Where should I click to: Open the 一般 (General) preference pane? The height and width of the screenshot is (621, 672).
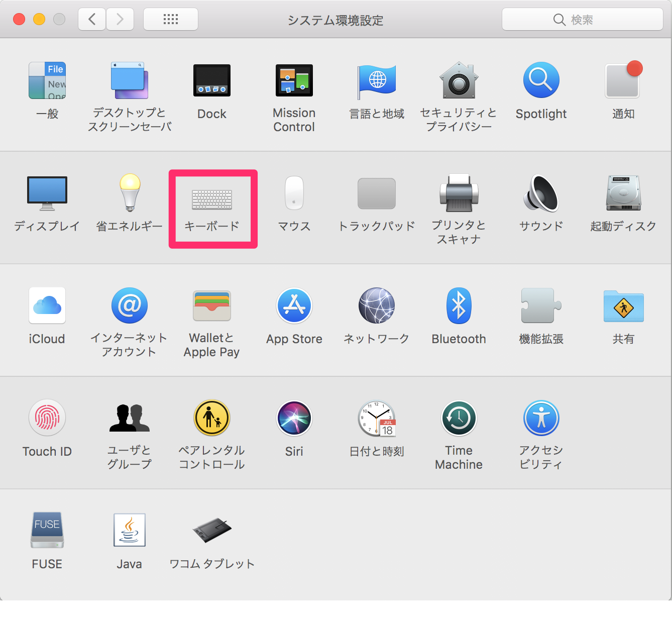tap(47, 80)
